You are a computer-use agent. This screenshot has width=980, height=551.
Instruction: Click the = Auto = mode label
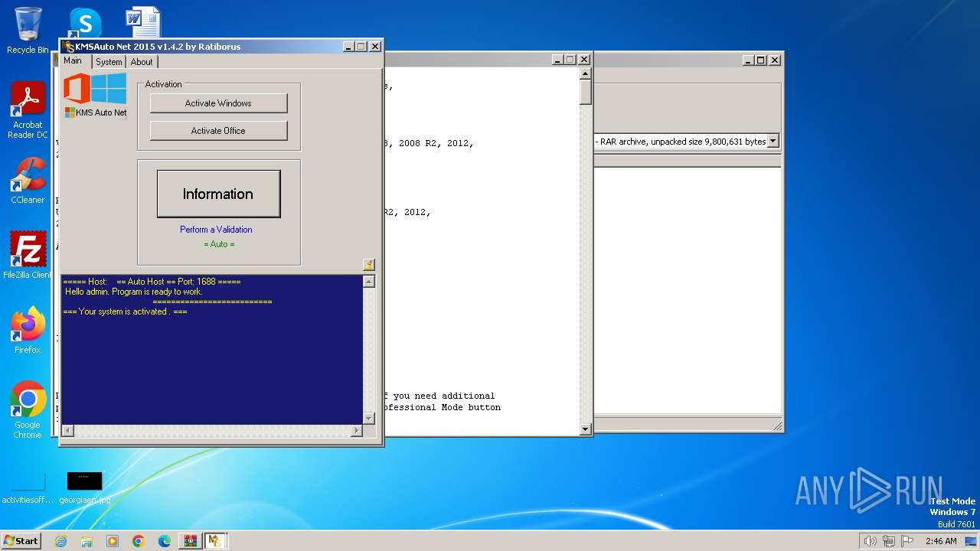219,244
